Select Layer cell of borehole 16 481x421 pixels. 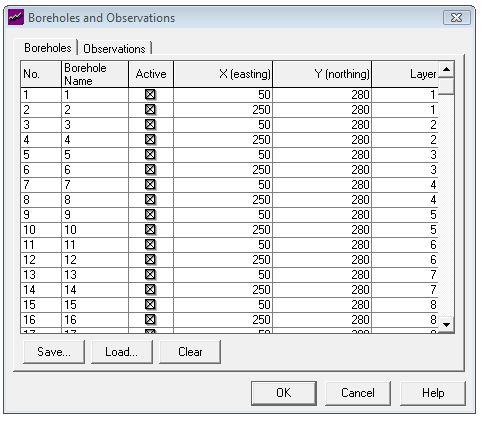(405, 320)
